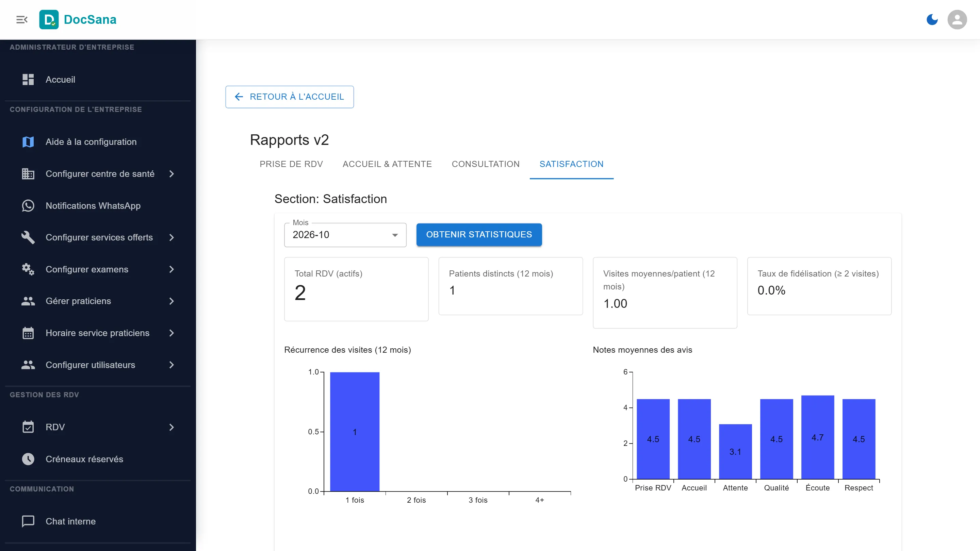
Task: Switch to the Prise de RDV tab
Action: coord(291,164)
